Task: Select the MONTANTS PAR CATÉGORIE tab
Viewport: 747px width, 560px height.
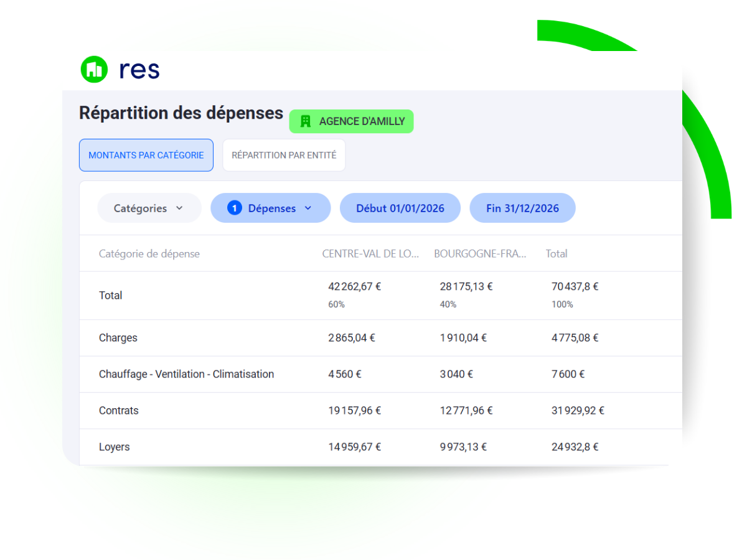Action: pyautogui.click(x=146, y=155)
